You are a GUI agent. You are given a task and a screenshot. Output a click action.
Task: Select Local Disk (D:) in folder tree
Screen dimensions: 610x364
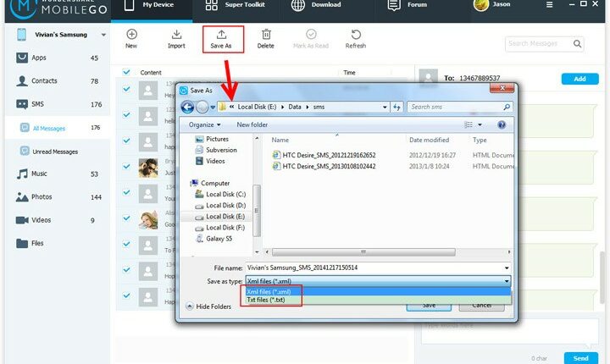(x=220, y=206)
